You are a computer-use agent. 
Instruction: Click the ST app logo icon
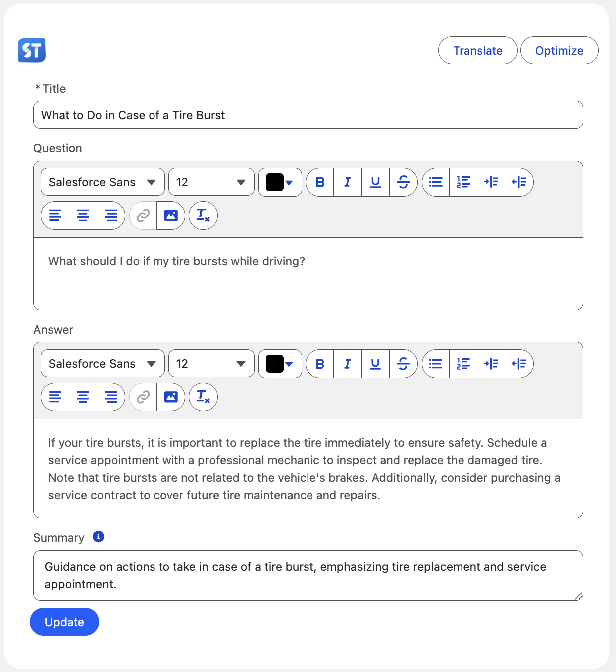pos(32,50)
